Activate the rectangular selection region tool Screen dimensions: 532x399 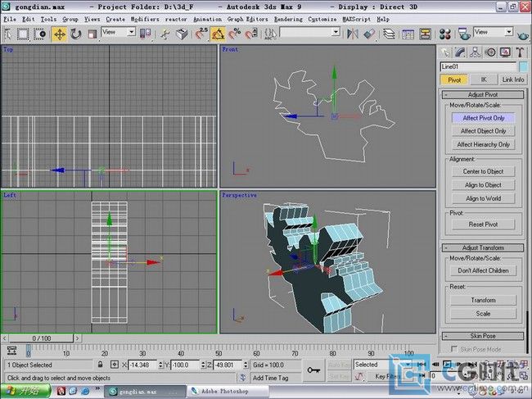pos(23,34)
